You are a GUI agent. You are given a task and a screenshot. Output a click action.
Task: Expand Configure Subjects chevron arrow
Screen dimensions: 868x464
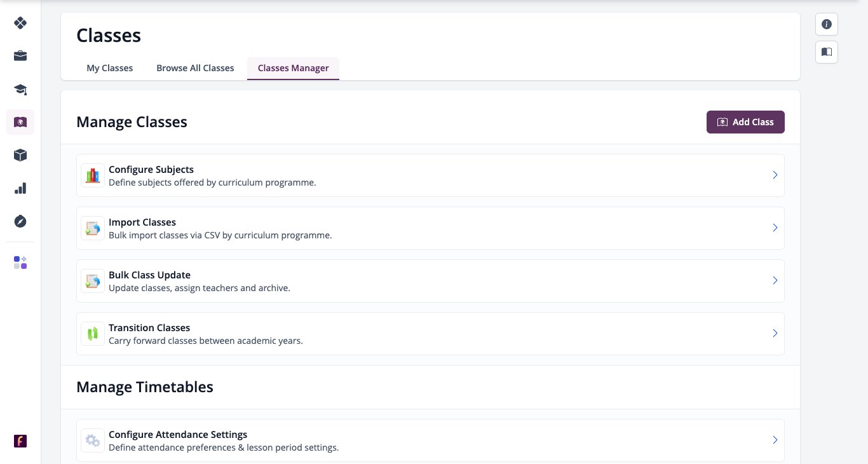click(x=775, y=175)
